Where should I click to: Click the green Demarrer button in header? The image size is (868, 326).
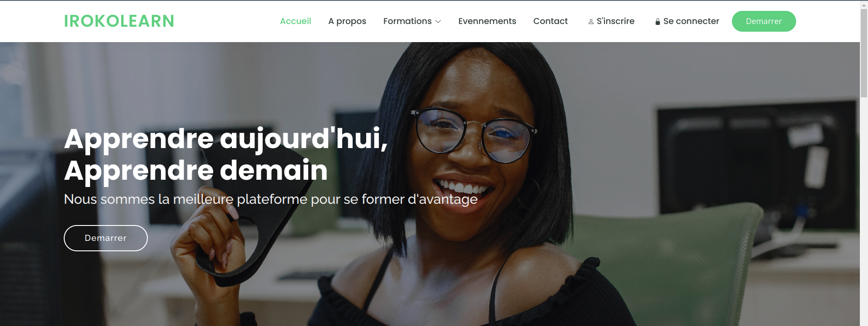tap(764, 21)
